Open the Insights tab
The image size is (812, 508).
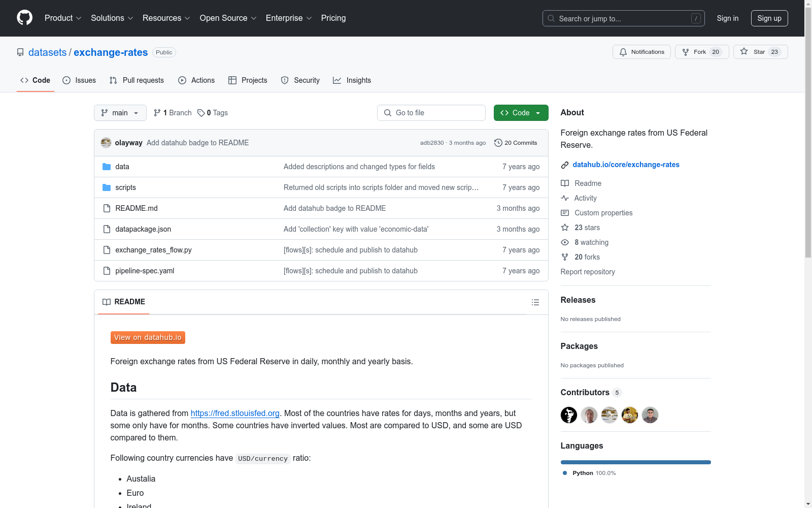click(352, 80)
